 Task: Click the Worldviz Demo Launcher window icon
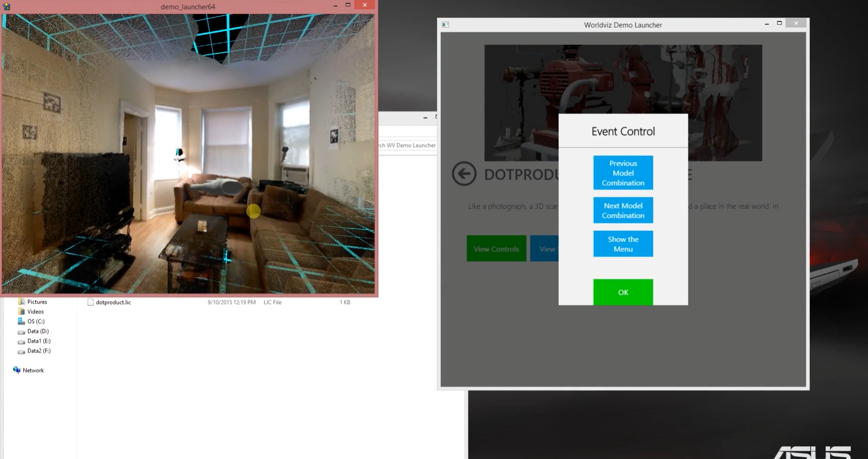point(445,25)
